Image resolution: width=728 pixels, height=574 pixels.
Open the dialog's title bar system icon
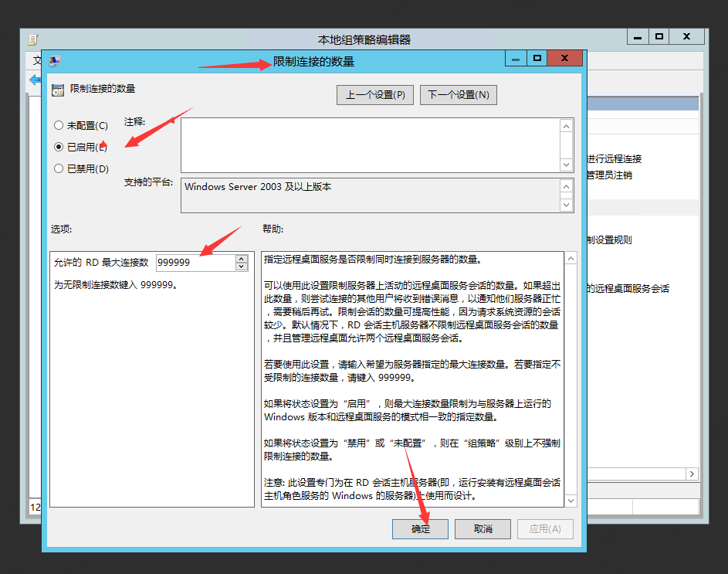click(x=55, y=61)
